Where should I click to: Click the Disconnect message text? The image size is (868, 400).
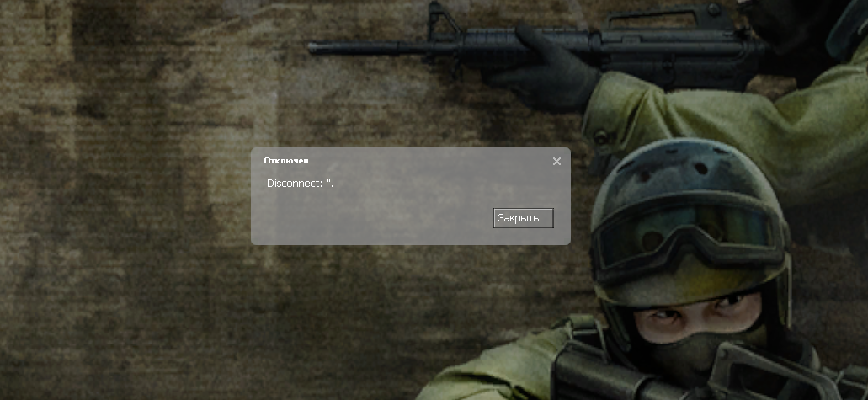click(300, 183)
